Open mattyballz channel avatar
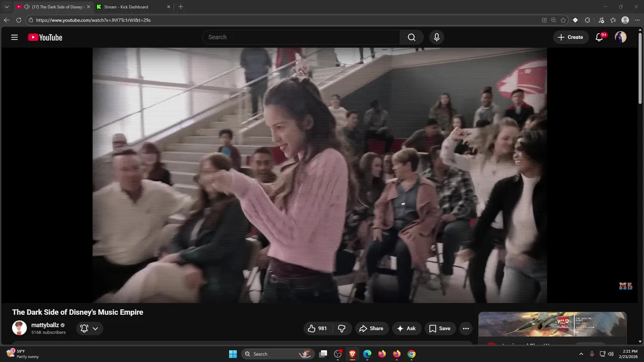This screenshot has width=644, height=362. (20, 328)
